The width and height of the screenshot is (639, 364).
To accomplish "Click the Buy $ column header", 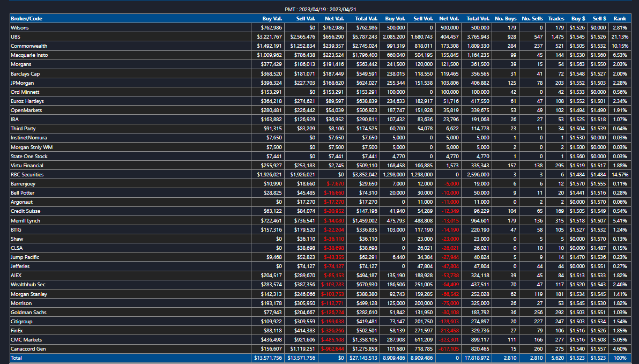I will tap(578, 19).
